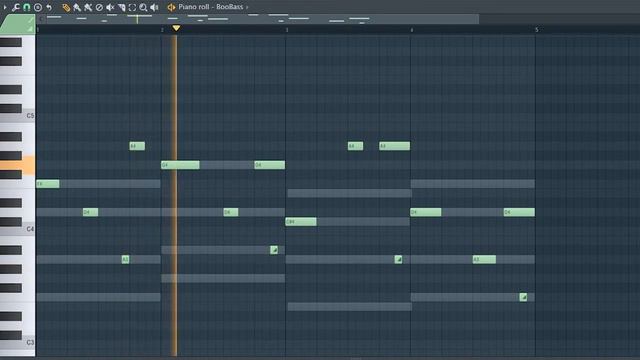The image size is (640, 360).
Task: Select the Select marquee tool
Action: [x=132, y=7]
